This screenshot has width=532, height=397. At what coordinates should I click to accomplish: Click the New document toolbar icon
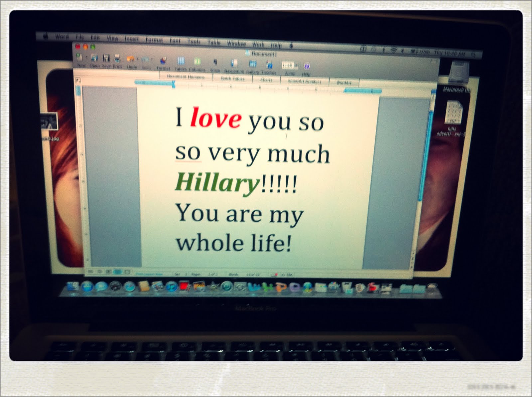79,57
